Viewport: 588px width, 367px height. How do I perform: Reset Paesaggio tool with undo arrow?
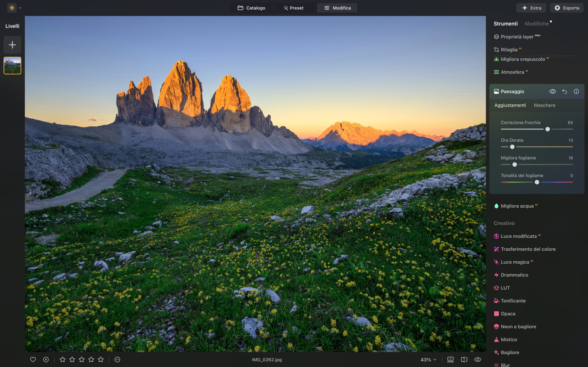point(564,92)
